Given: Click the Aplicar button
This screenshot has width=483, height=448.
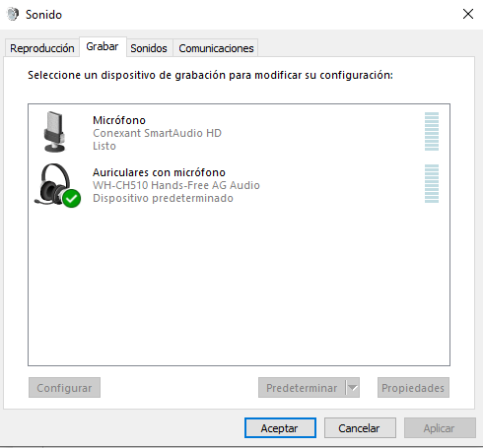Looking at the screenshot, I should click(x=440, y=428).
